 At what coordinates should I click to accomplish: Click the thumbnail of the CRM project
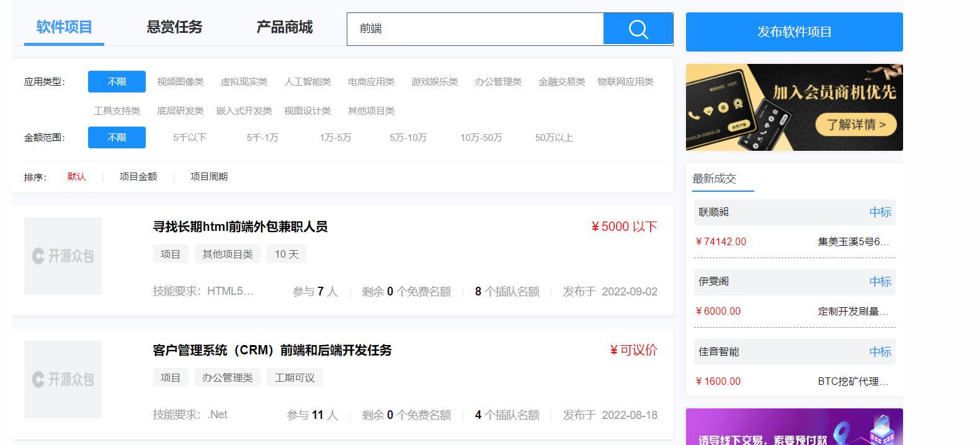(63, 379)
